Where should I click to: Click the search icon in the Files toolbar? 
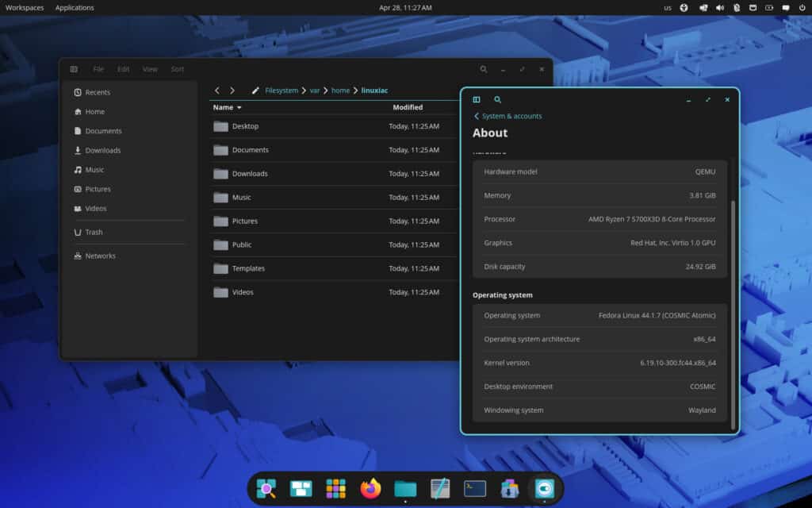484,69
